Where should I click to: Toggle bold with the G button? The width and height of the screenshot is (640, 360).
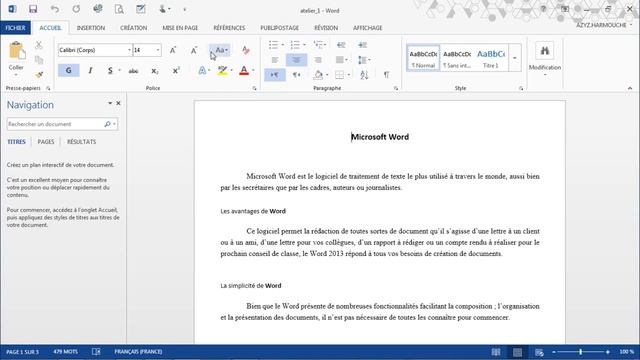(69, 71)
